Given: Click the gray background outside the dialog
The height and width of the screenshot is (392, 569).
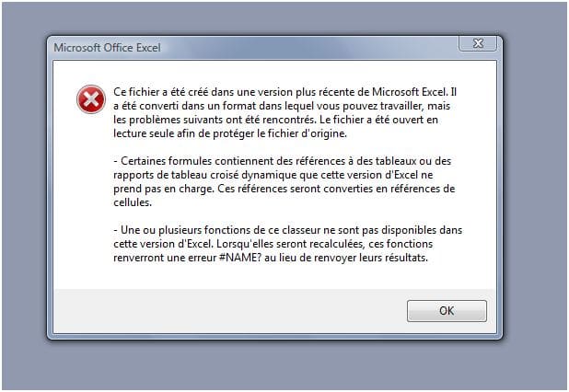Looking at the screenshot, I should click(x=534, y=184).
